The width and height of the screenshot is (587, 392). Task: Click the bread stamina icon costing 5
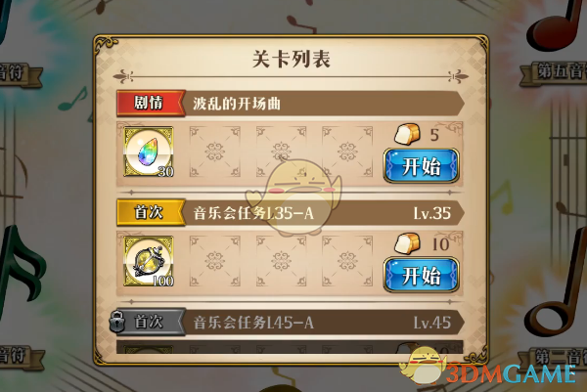(407, 134)
